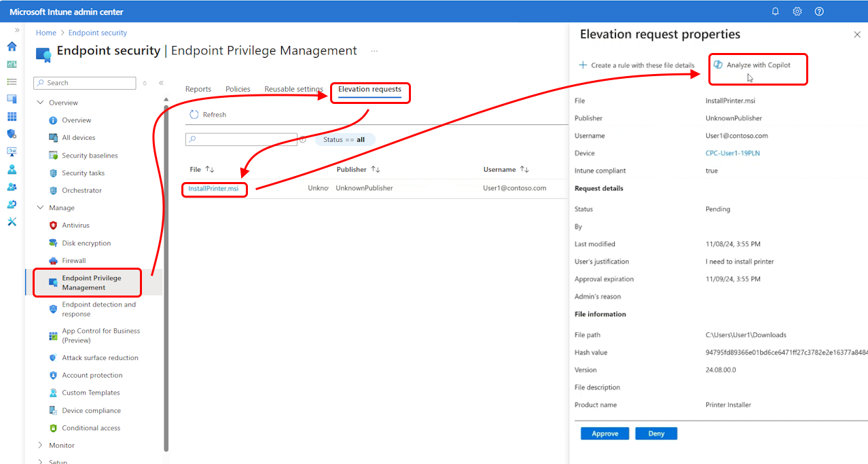Open the Apps grid icon in the left rail
The width and height of the screenshot is (868, 464).
[12, 117]
